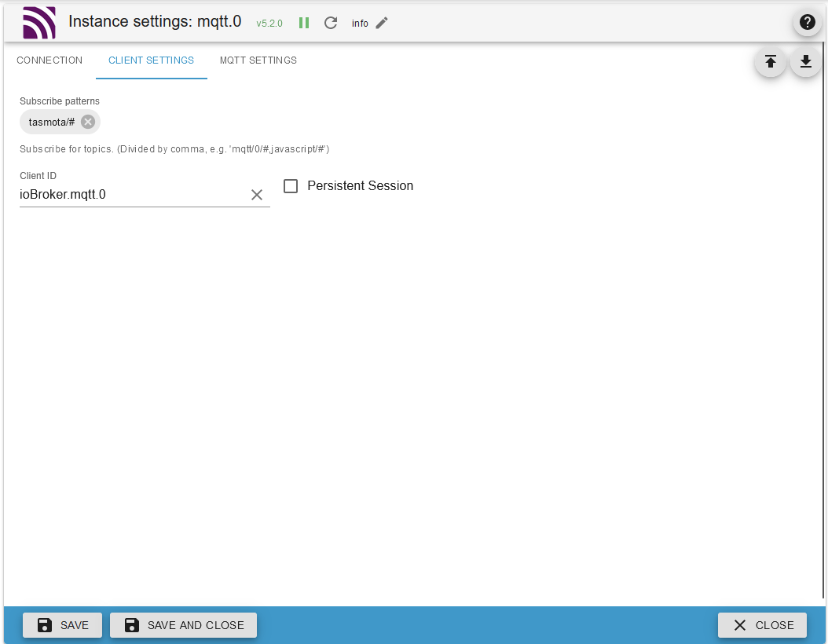Restart the mqtt.0 instance
This screenshot has width=828, height=644.
pyautogui.click(x=331, y=23)
